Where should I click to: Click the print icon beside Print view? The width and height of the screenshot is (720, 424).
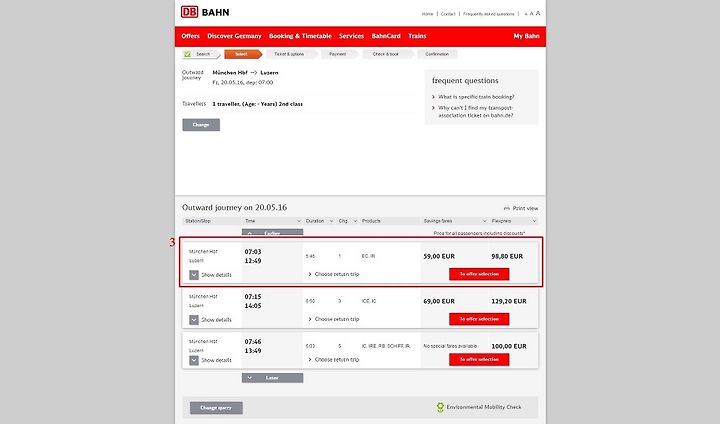pos(506,209)
